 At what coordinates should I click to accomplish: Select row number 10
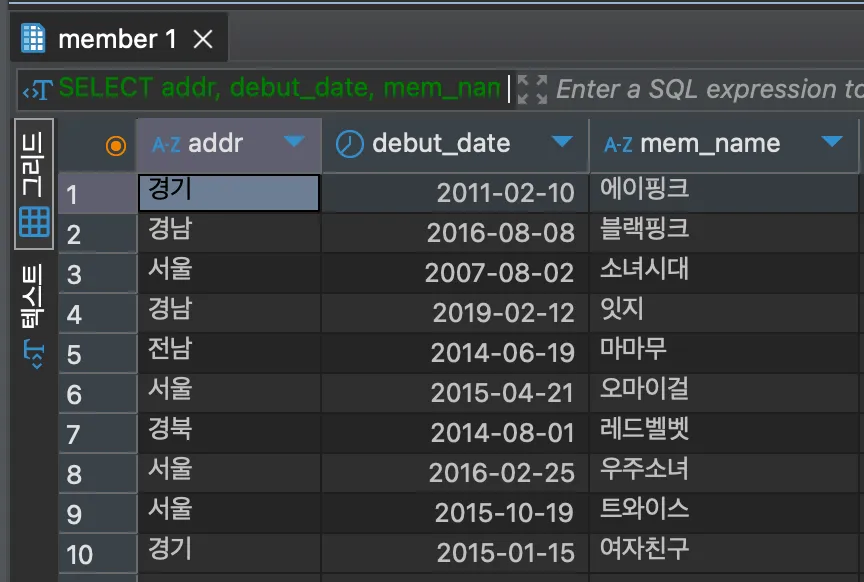coord(98,554)
